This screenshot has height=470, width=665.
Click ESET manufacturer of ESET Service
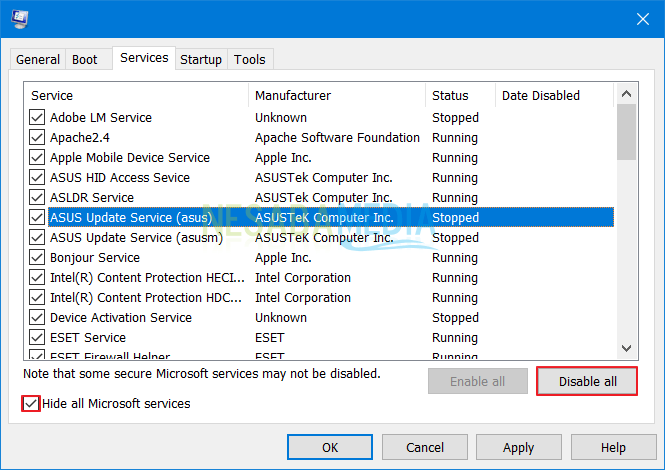coord(269,338)
